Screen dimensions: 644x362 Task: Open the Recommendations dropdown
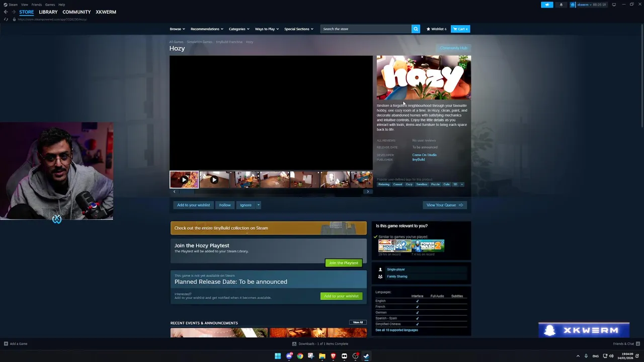(x=207, y=29)
